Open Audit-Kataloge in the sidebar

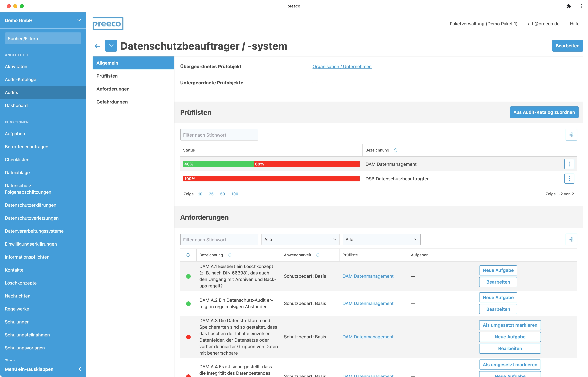click(21, 79)
